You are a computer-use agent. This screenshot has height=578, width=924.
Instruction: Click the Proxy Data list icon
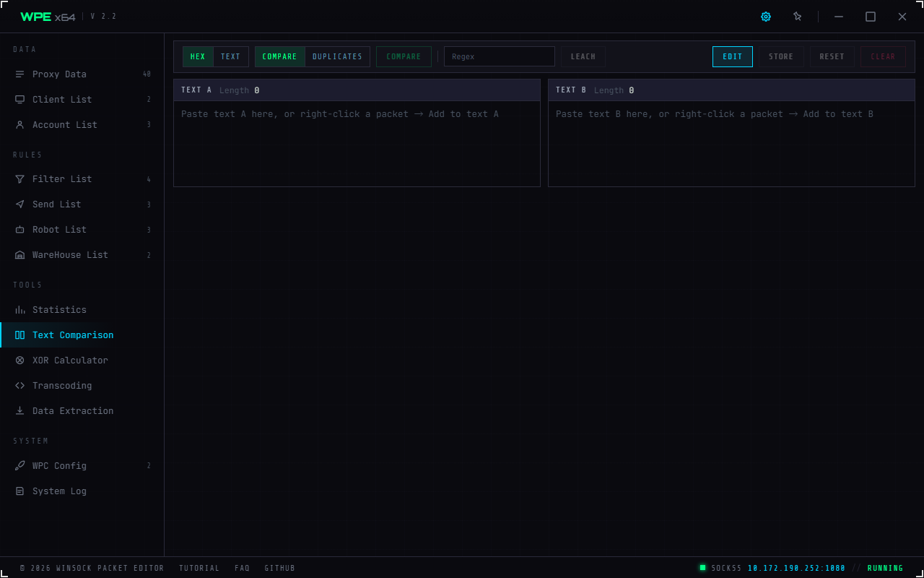[x=20, y=74]
